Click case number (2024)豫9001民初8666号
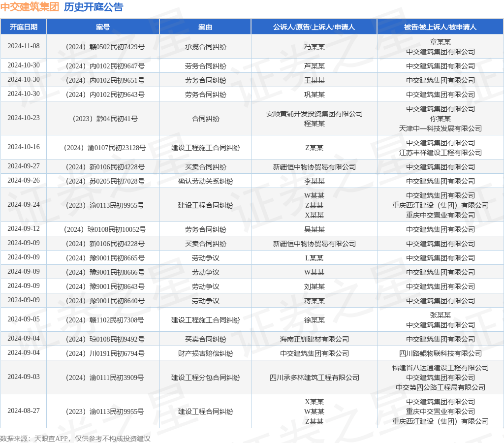The width and height of the screenshot is (504, 443). click(x=105, y=272)
